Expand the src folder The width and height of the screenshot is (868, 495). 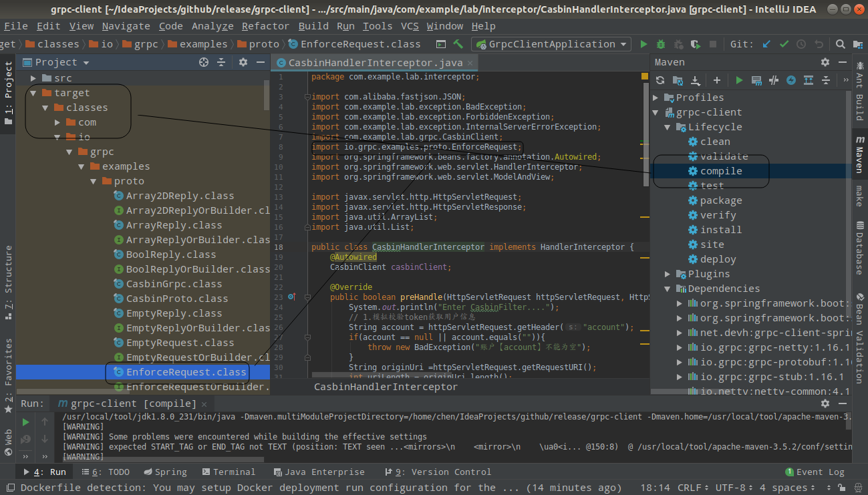click(33, 78)
